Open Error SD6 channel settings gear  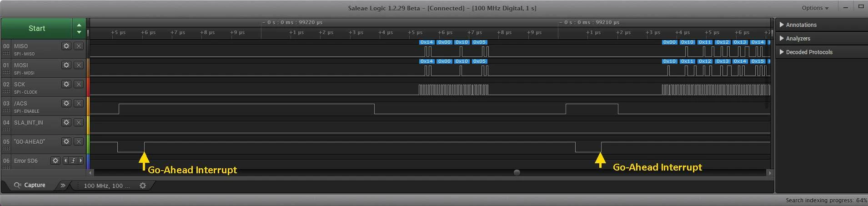(x=55, y=161)
